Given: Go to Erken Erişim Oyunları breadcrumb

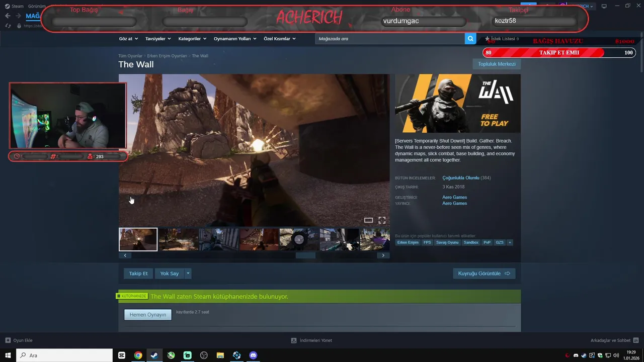Looking at the screenshot, I should (x=167, y=56).
